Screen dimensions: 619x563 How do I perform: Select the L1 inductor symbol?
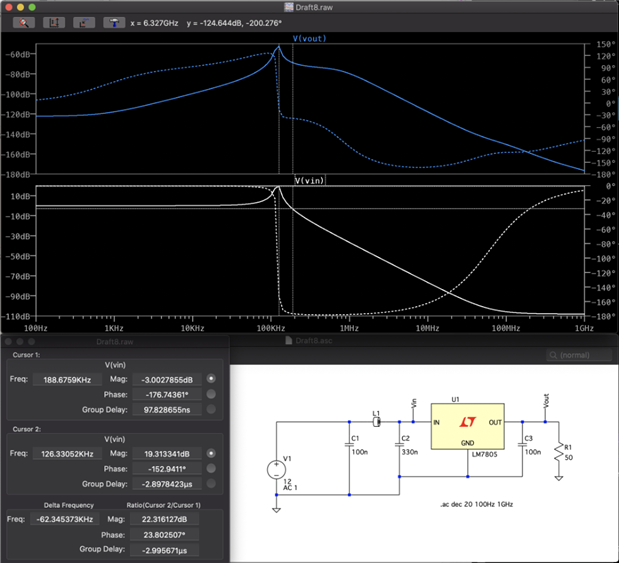[377, 422]
